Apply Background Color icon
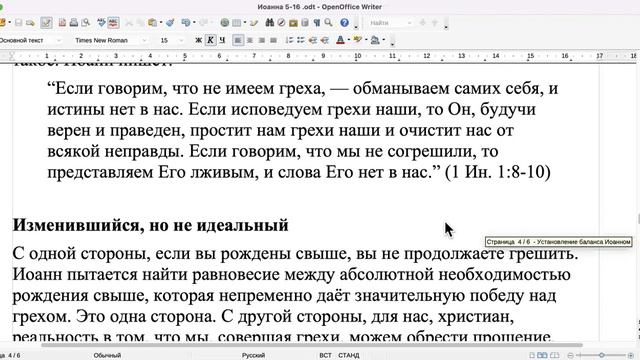Viewport: 640px width, 360px height. pyautogui.click(x=375, y=40)
